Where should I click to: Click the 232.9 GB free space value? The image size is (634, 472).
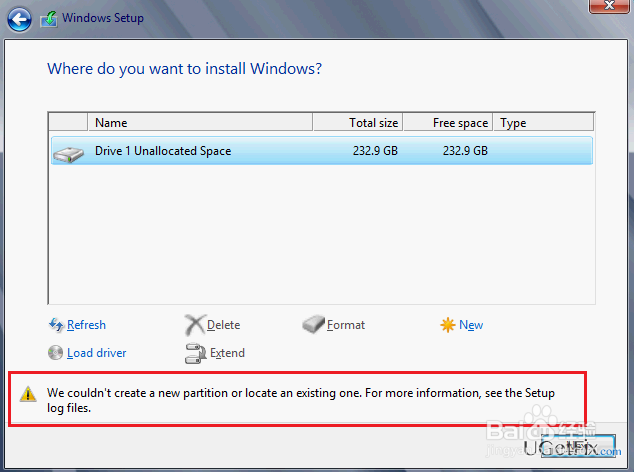tap(465, 151)
